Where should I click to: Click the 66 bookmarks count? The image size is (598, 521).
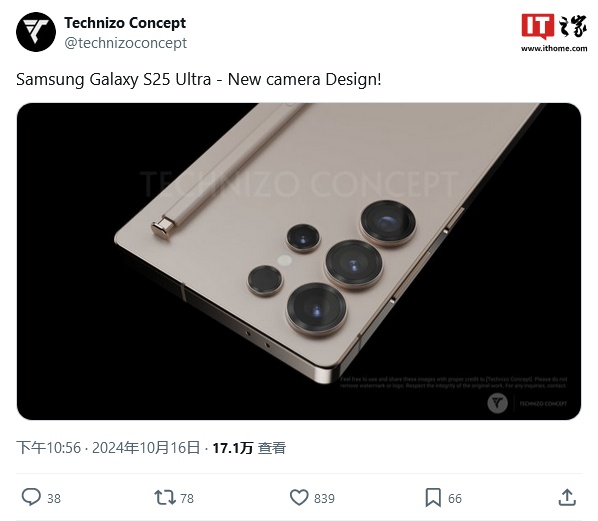pyautogui.click(x=455, y=498)
